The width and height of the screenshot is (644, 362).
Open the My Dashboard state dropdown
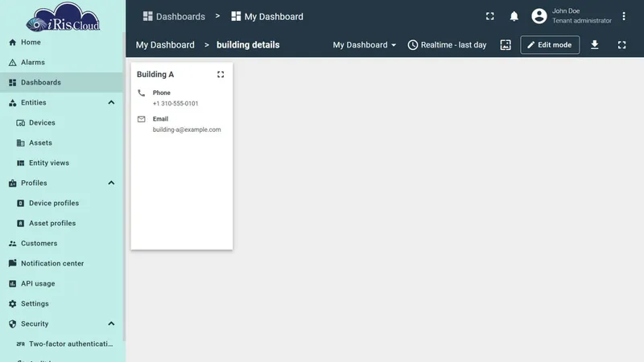pos(365,45)
